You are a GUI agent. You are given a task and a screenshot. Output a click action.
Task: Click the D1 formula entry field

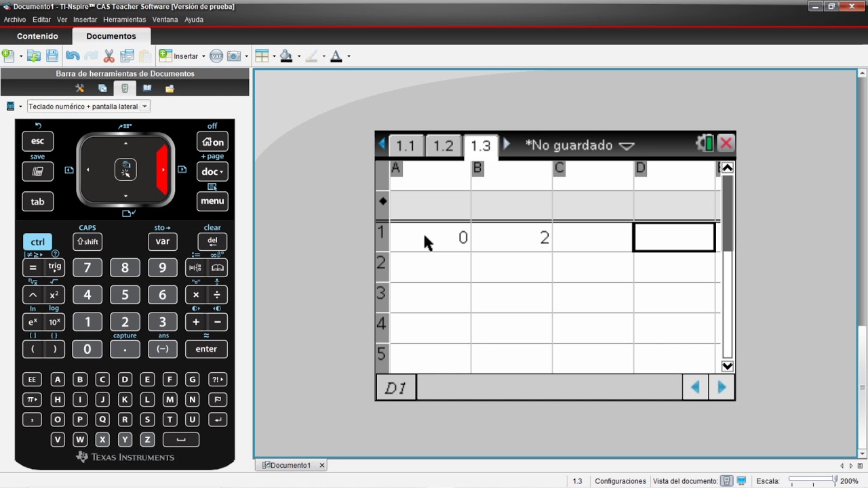tap(549, 388)
